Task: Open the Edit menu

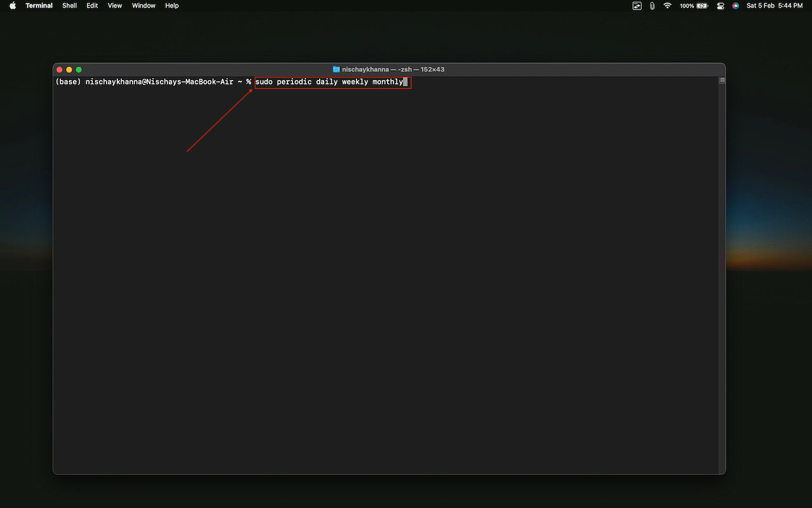Action: 92,6
